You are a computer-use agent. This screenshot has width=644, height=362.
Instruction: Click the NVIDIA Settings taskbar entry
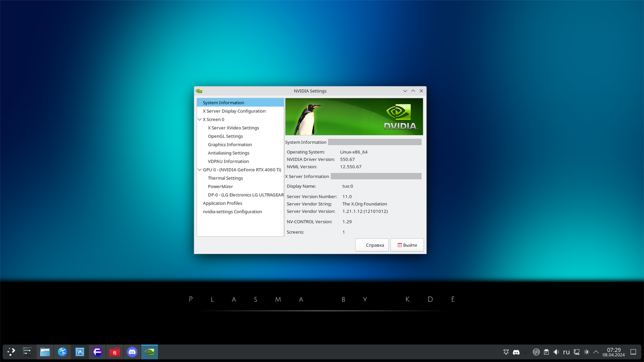click(x=149, y=352)
